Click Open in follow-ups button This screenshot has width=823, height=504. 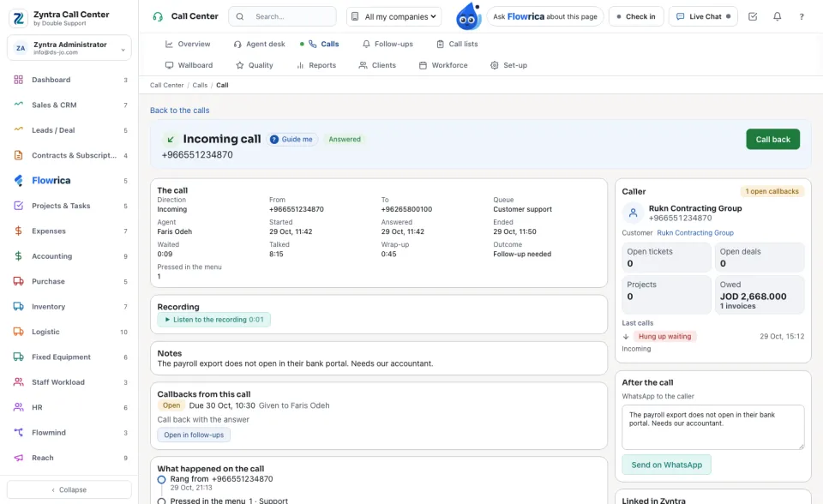pyautogui.click(x=194, y=435)
